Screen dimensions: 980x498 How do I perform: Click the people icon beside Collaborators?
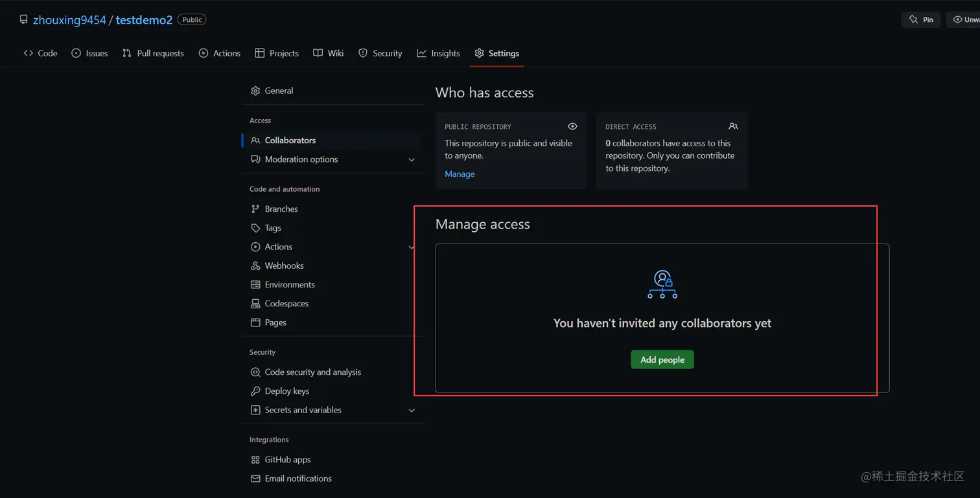(x=255, y=140)
